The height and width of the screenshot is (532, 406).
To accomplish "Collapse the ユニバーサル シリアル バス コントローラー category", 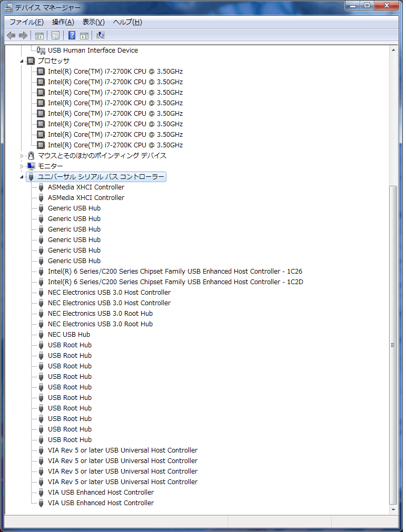I will tap(22, 177).
